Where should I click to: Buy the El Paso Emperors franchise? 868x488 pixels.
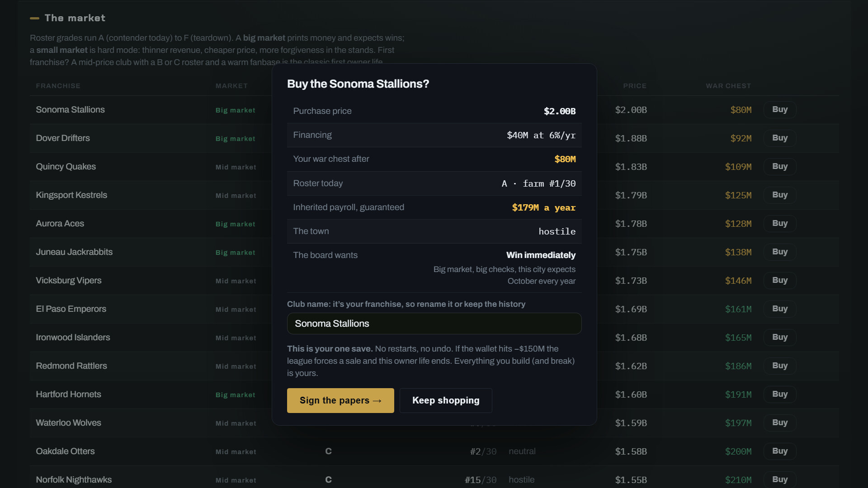tap(780, 309)
